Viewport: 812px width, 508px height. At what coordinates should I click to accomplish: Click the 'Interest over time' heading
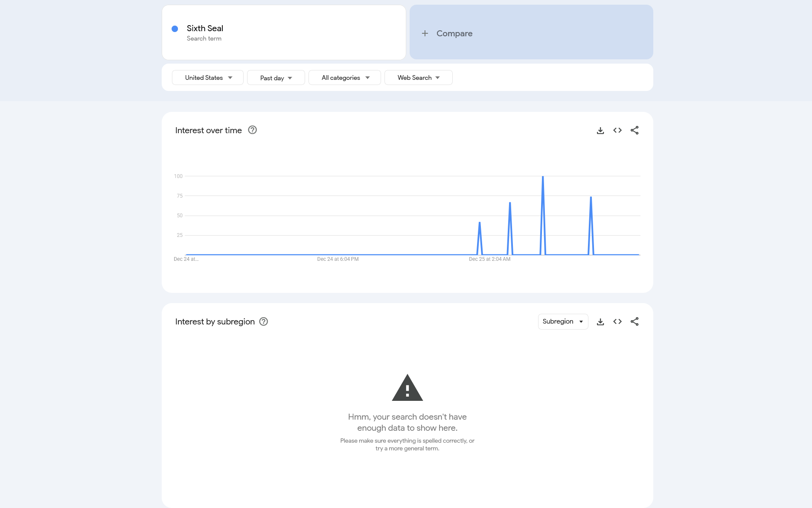click(x=209, y=131)
